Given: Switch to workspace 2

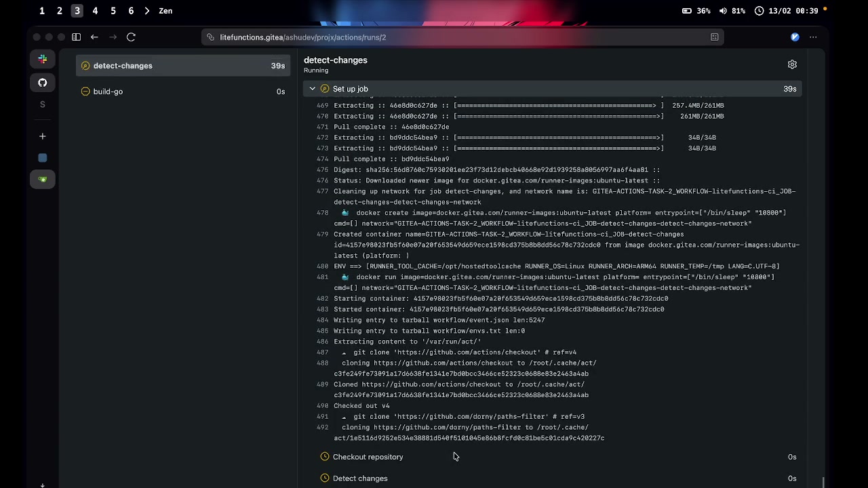Looking at the screenshot, I should point(60,11).
